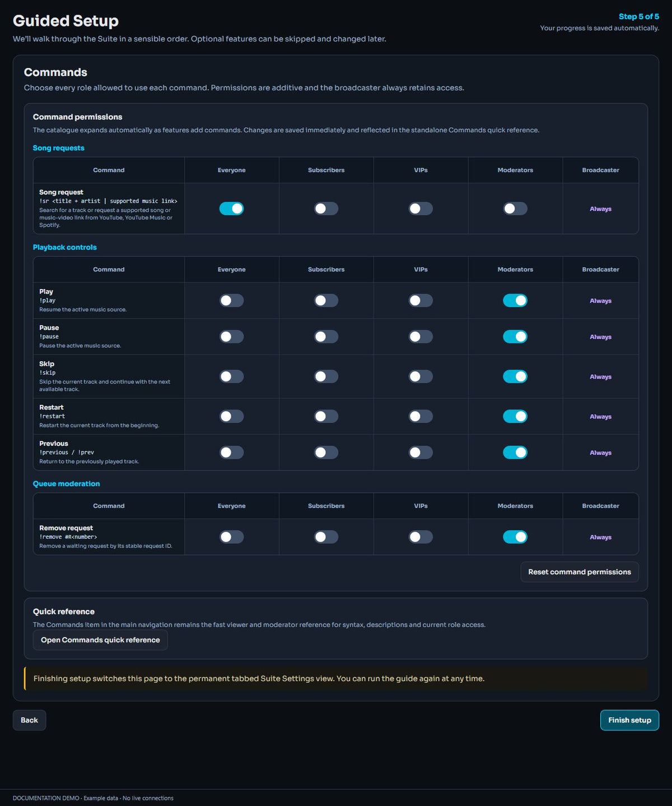The image size is (672, 806).
Task: Go Back to the previous step
Action: 29,720
